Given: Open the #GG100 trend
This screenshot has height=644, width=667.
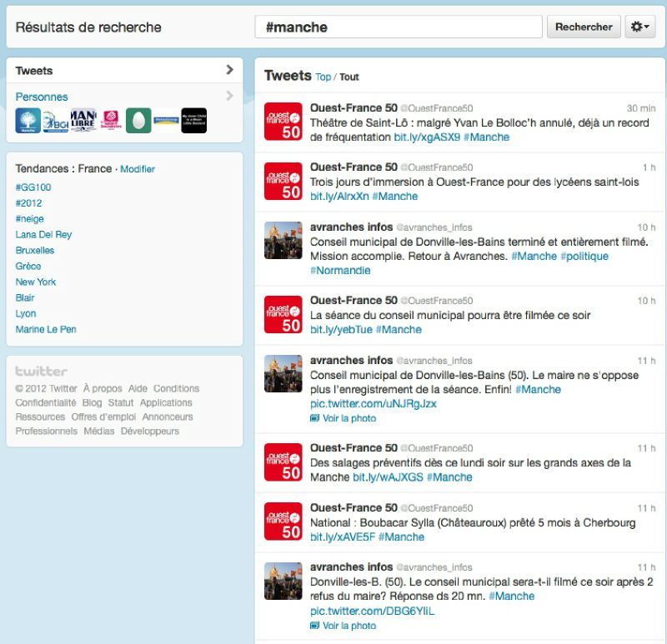Looking at the screenshot, I should point(33,187).
